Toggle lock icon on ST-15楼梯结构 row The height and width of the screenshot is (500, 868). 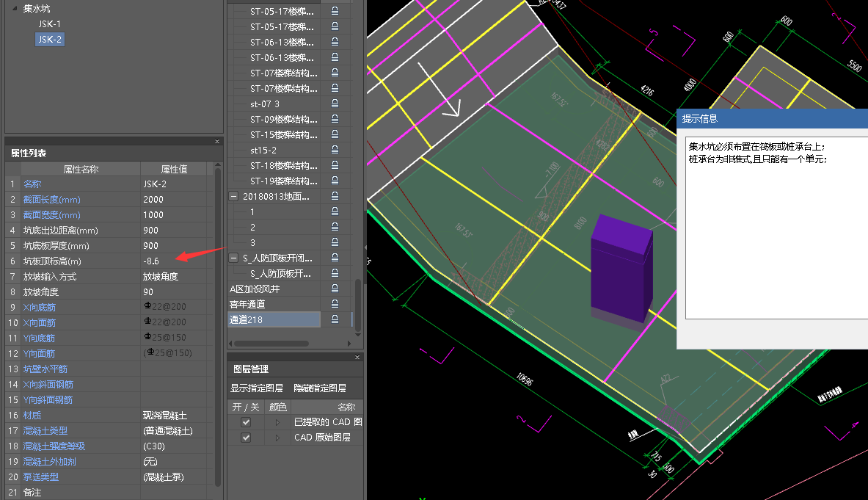(x=335, y=134)
